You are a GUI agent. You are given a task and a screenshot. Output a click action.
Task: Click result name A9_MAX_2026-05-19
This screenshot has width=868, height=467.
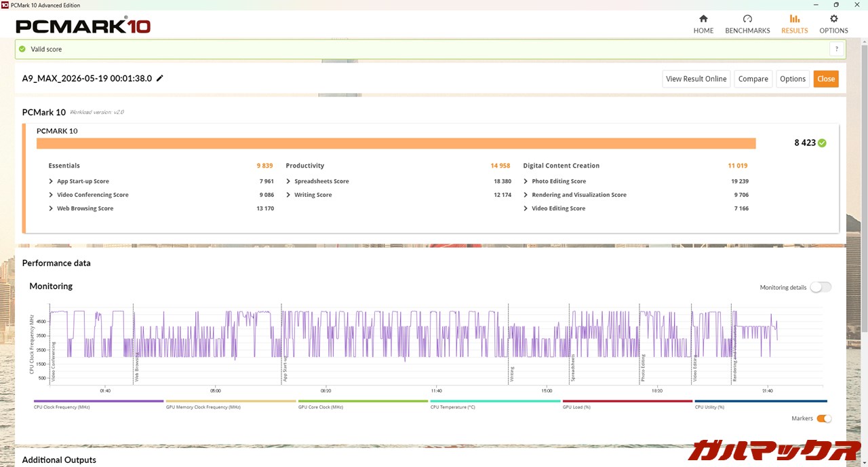[87, 78]
